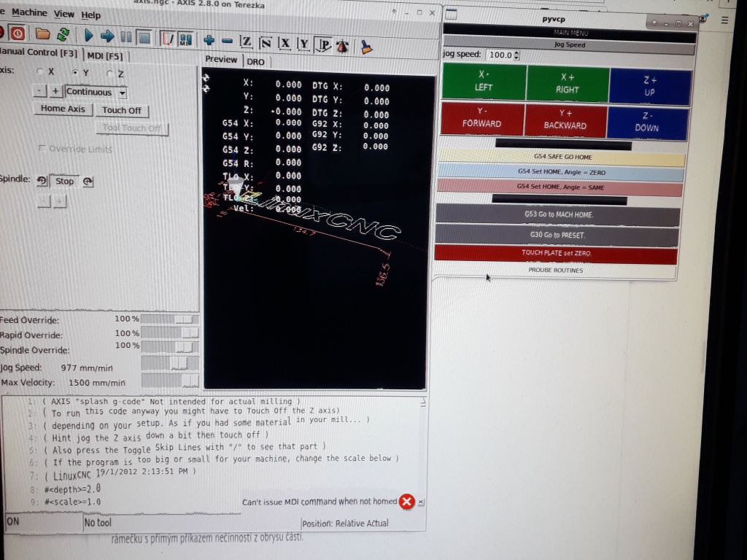Image resolution: width=747 pixels, height=560 pixels.
Task: Select X axis radio button
Action: (x=41, y=72)
